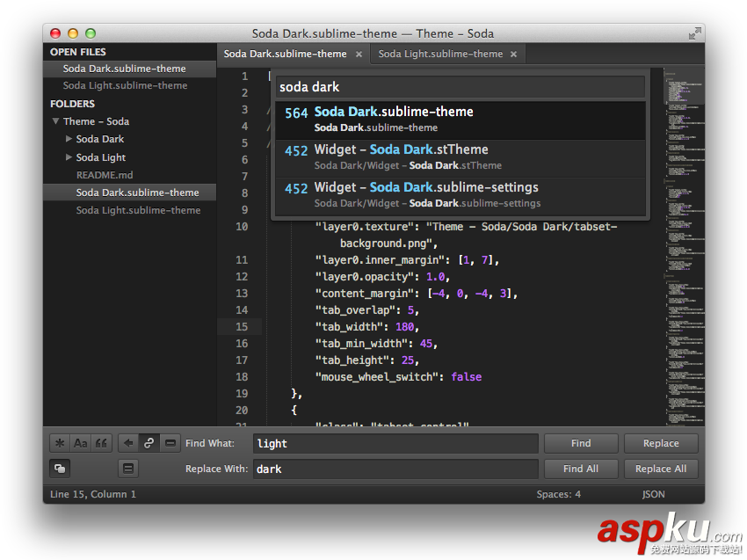This screenshot has width=747, height=560.
Task: Enter full screen with the title bar arrows
Action: click(695, 33)
